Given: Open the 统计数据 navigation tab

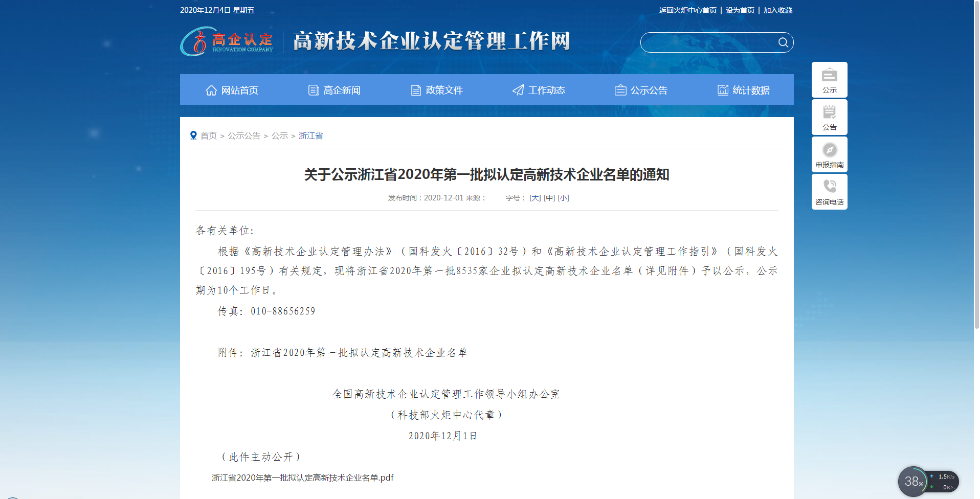Looking at the screenshot, I should (x=743, y=90).
